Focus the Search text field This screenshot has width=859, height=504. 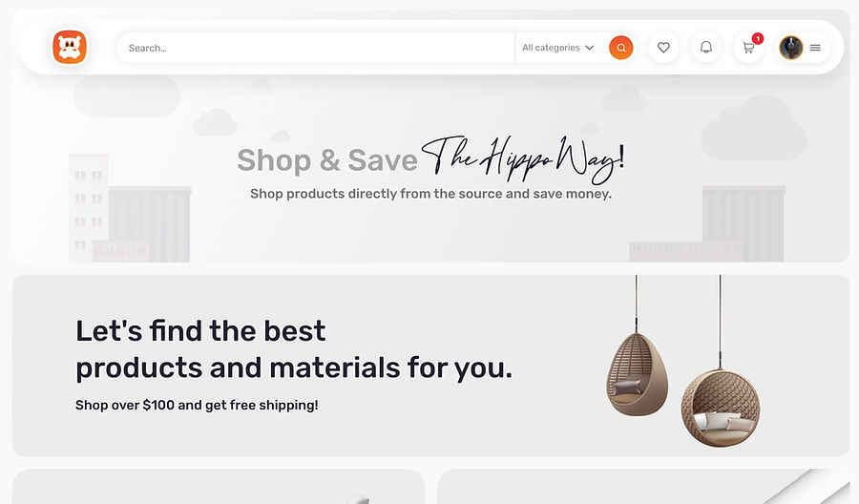coord(316,48)
